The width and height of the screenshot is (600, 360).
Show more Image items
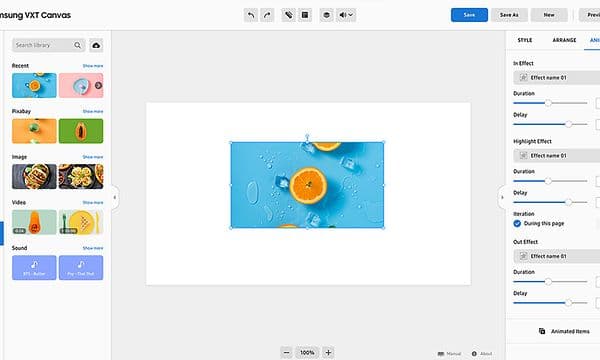(93, 157)
